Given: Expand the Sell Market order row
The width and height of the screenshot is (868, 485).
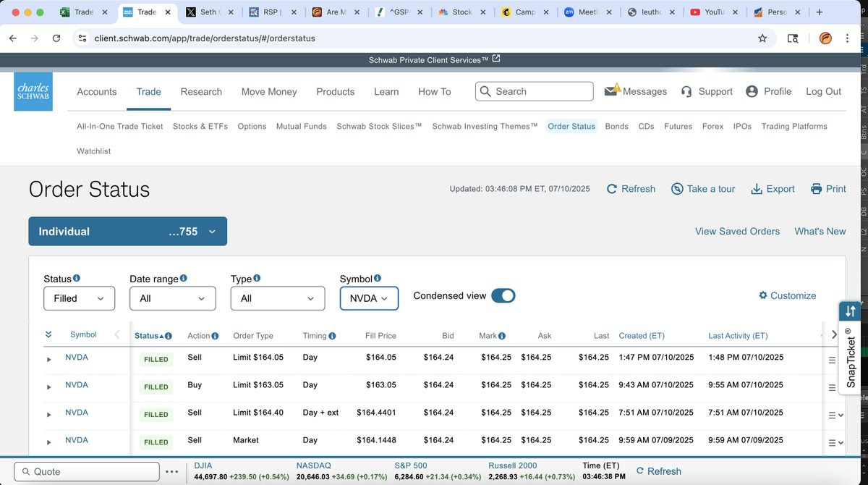Looking at the screenshot, I should 49,442.
